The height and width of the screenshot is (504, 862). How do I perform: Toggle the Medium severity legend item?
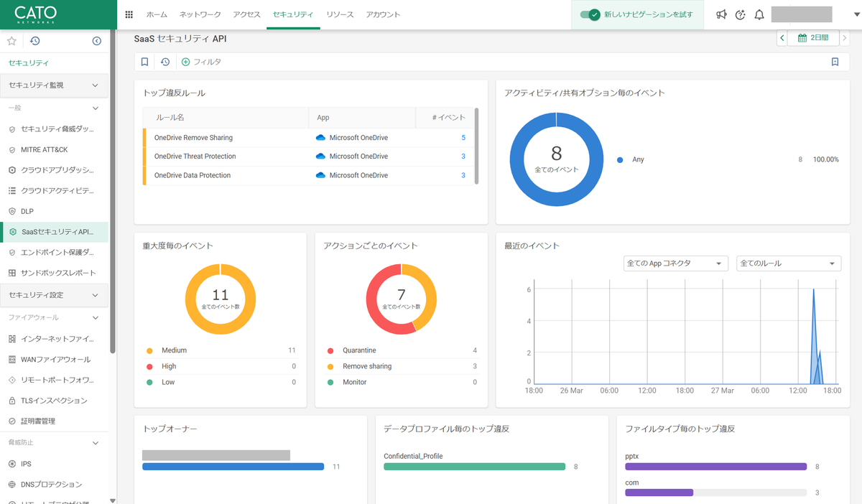(167, 350)
